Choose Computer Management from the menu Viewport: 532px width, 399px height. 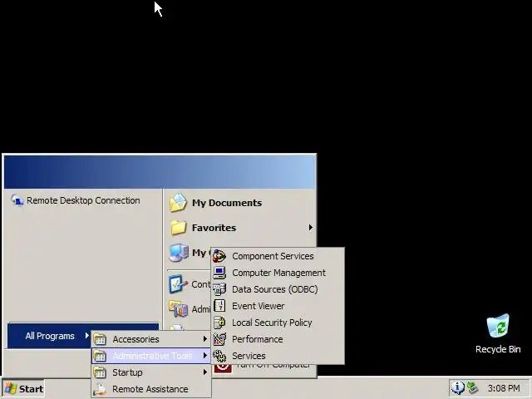pyautogui.click(x=278, y=273)
